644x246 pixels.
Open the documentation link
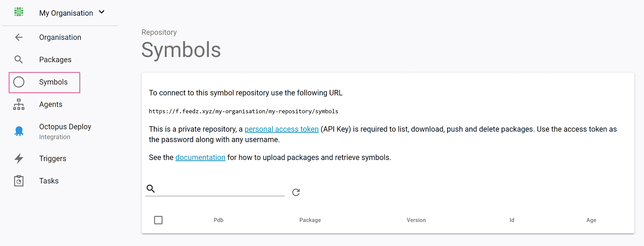coord(200,157)
